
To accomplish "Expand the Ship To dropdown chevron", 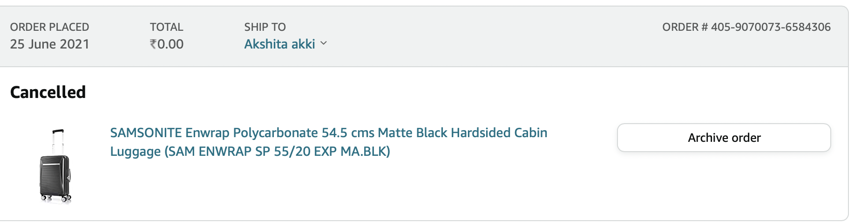I will 324,43.
